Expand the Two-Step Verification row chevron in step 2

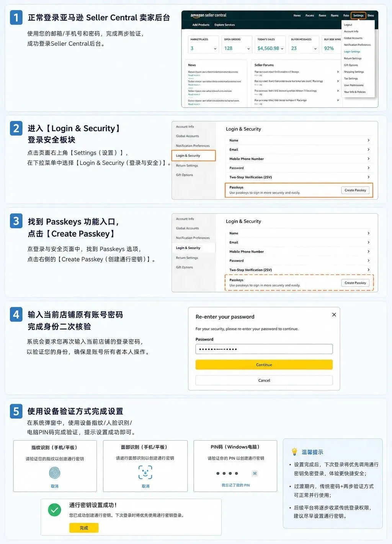point(369,177)
